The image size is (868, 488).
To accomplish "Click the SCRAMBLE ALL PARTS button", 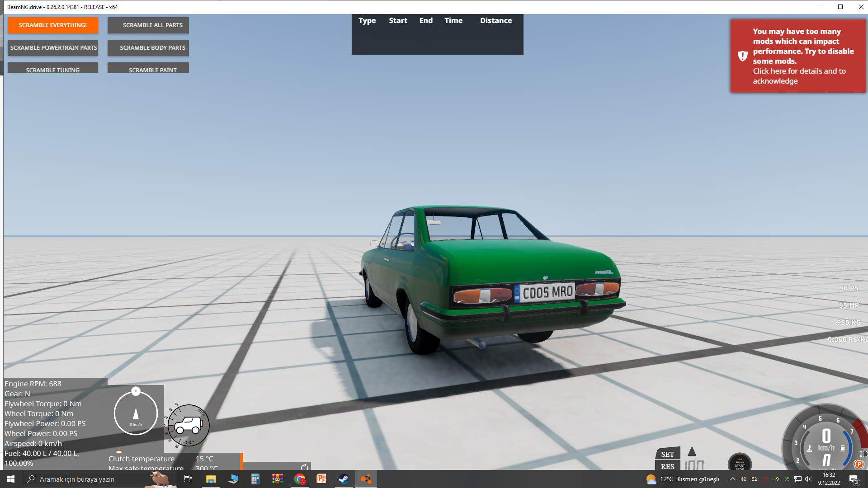I will pos(148,25).
